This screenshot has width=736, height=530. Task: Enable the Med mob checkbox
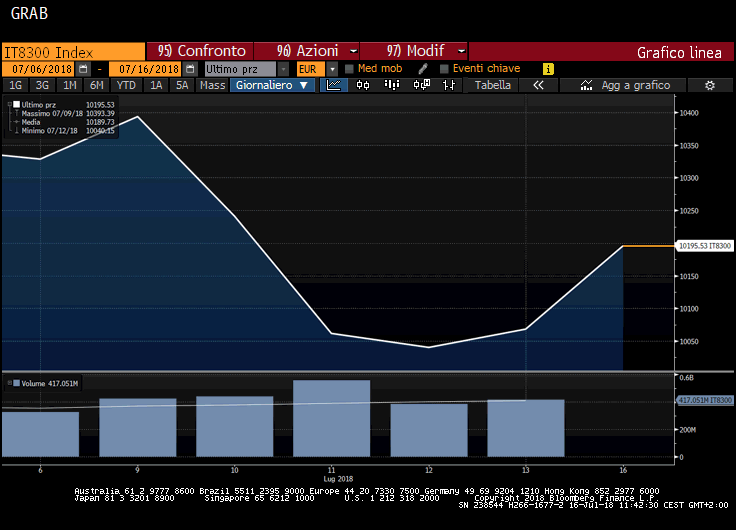coord(349,69)
